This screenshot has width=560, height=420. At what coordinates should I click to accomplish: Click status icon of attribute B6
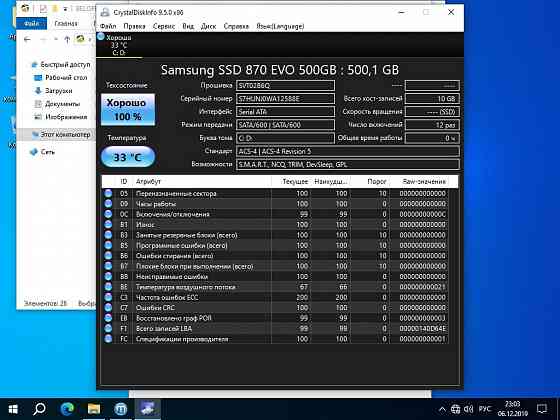point(108,256)
